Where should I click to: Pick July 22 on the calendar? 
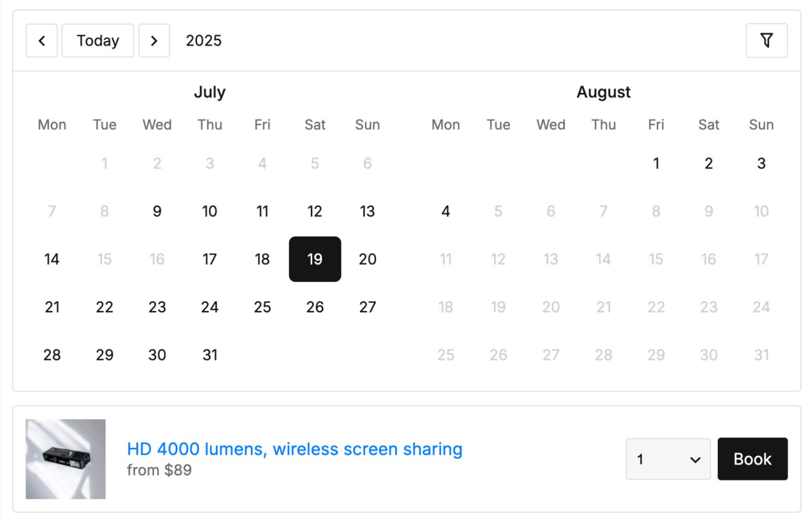coord(105,307)
